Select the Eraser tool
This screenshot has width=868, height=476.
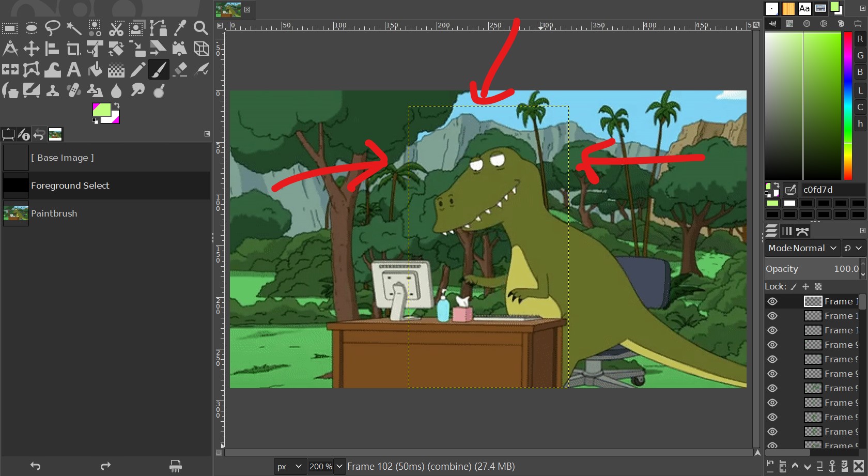tap(180, 70)
